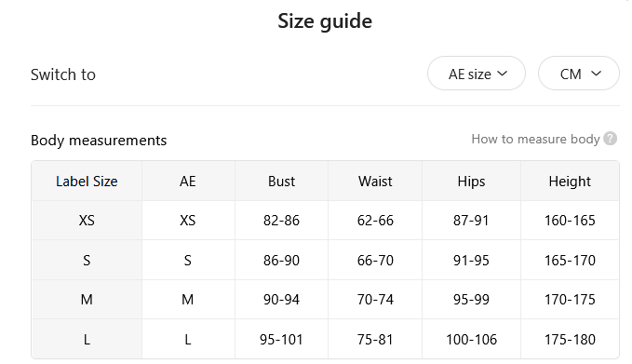Image resolution: width=632 pixels, height=364 pixels.
Task: Open the CM unit dropdown
Action: 578,74
